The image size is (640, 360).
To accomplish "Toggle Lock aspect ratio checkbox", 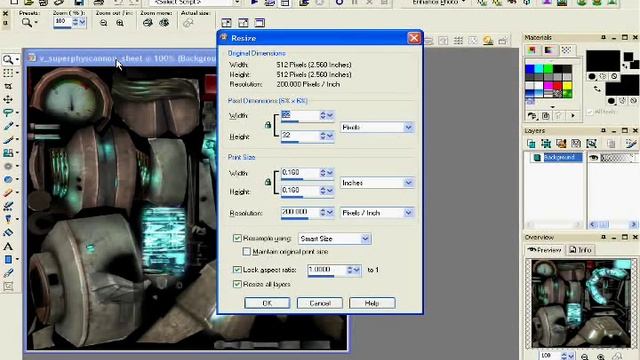I will click(x=237, y=269).
